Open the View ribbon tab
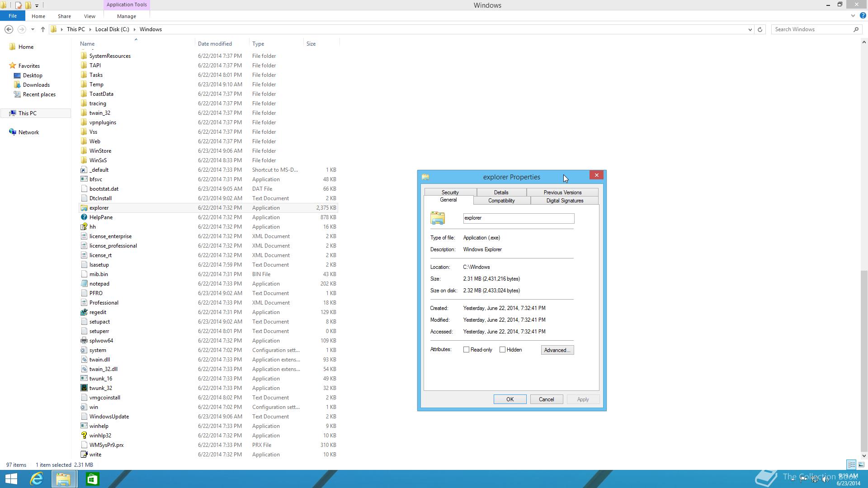Screen dimensions: 868x488 90,16
